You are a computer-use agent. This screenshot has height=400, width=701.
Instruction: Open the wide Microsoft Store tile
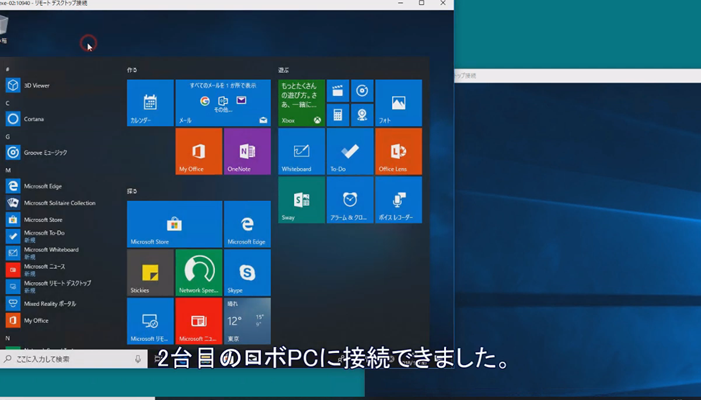pos(174,224)
